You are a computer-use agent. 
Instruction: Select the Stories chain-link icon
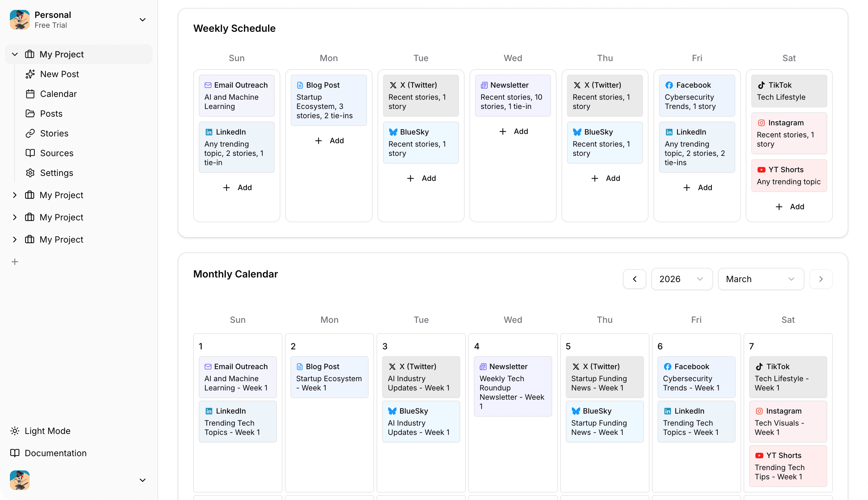click(31, 133)
